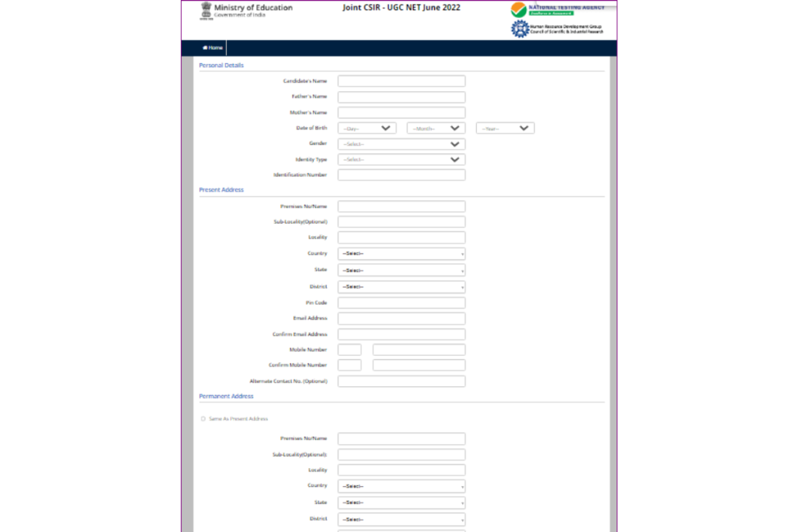Viewport: 798px width, 532px height.
Task: Expand the Date of Birth Month dropdown
Action: 436,128
